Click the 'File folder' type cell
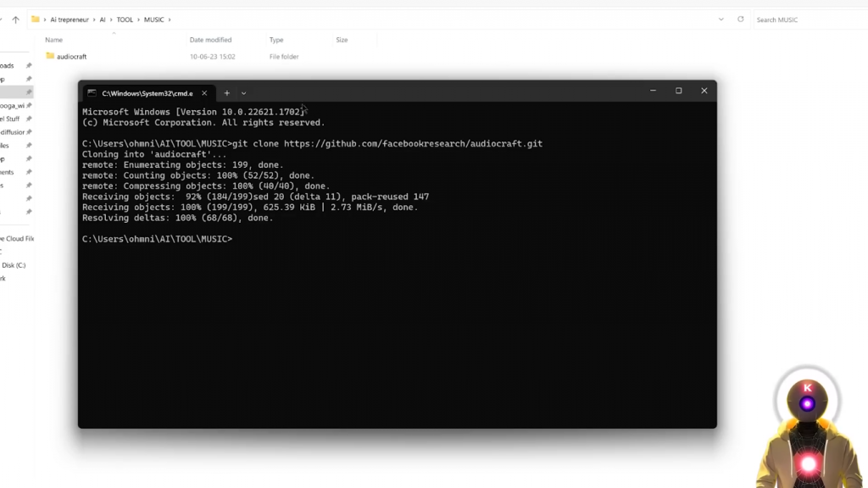 (284, 57)
